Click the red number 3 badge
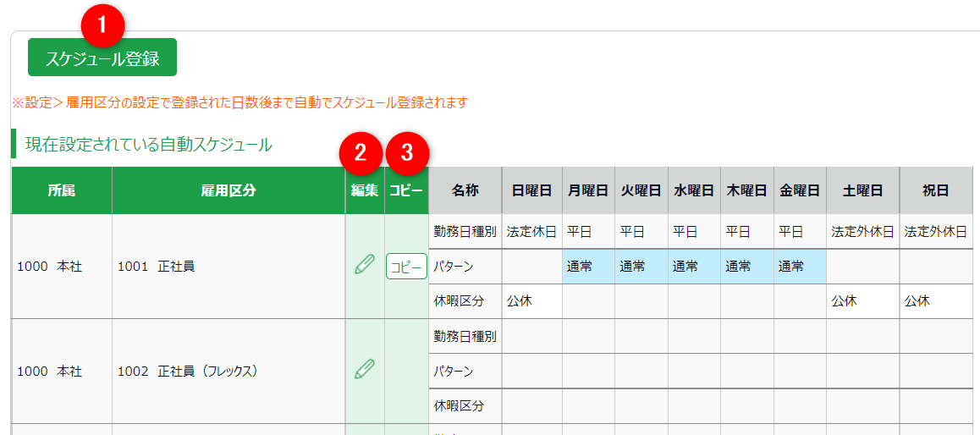 (x=407, y=153)
